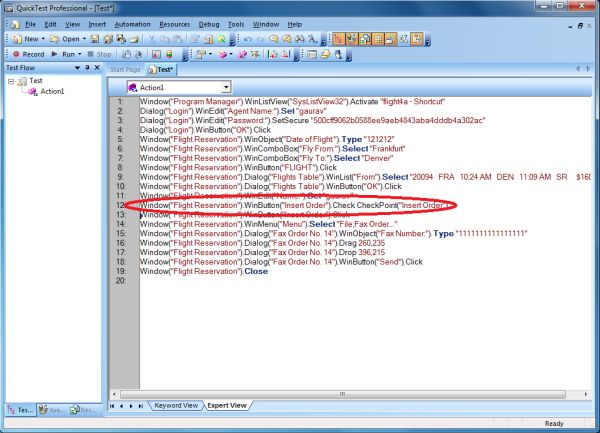The height and width of the screenshot is (433, 600).
Task: Click the Run play button
Action: [64, 54]
